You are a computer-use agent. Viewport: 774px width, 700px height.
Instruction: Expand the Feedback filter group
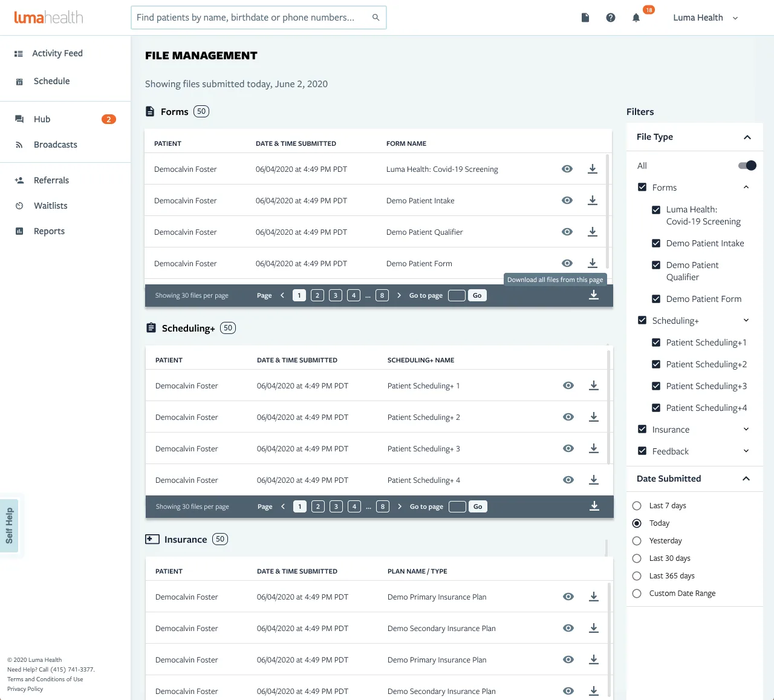(746, 451)
